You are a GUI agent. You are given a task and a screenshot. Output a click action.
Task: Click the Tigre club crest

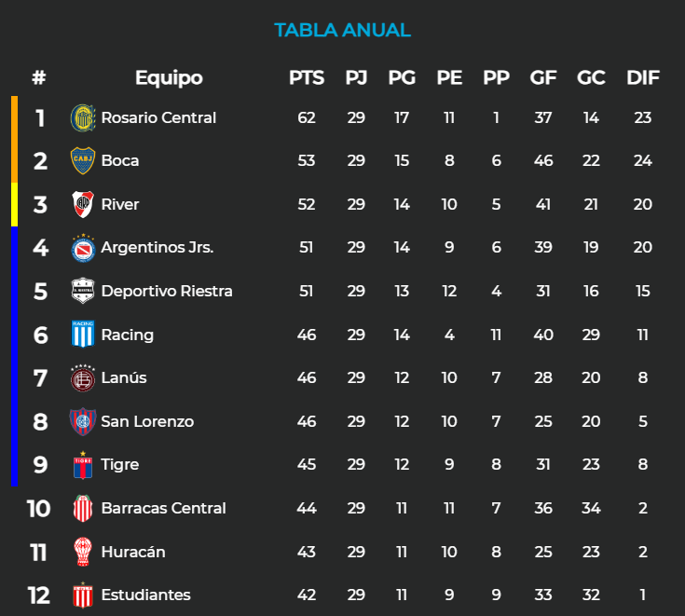coord(83,464)
